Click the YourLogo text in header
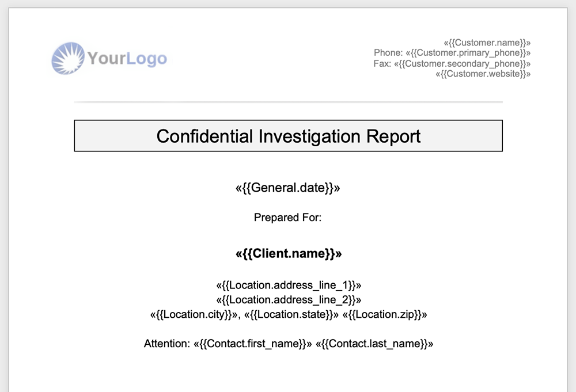 click(x=127, y=58)
